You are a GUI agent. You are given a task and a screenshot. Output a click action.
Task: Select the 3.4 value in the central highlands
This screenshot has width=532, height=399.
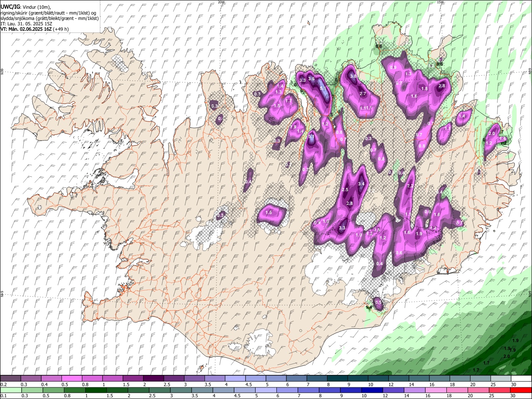[x=361, y=184]
